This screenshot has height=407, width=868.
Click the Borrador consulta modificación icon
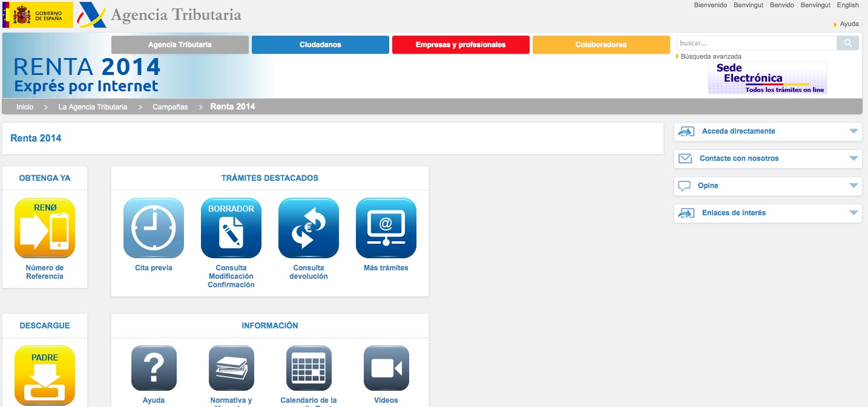pyautogui.click(x=231, y=228)
